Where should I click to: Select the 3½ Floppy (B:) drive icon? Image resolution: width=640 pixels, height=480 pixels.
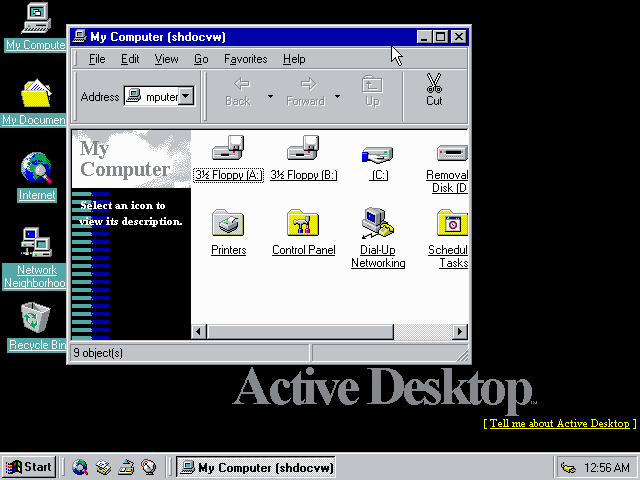coord(303,151)
